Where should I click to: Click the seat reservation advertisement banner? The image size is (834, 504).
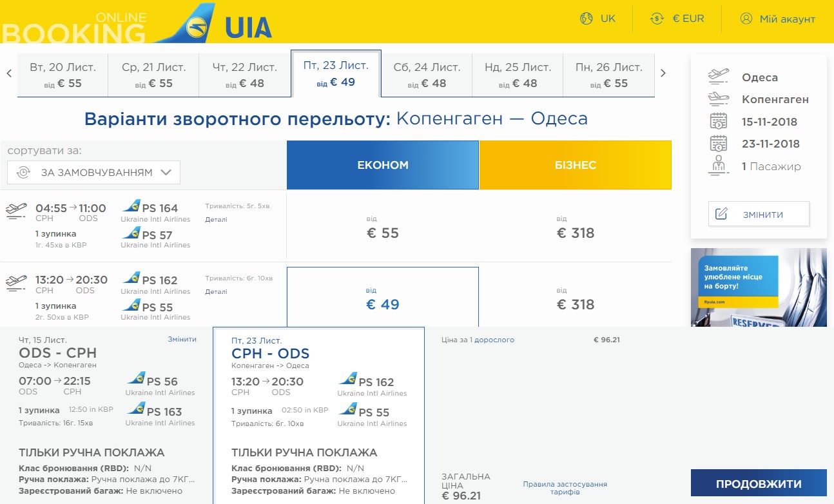coord(759,287)
